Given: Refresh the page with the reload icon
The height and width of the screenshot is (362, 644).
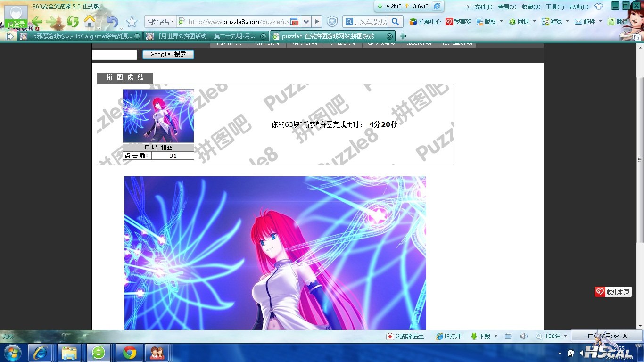Looking at the screenshot, I should (x=73, y=22).
